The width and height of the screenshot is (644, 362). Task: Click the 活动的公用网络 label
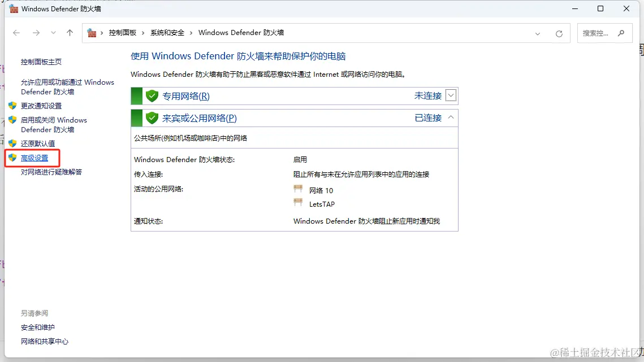point(158,189)
